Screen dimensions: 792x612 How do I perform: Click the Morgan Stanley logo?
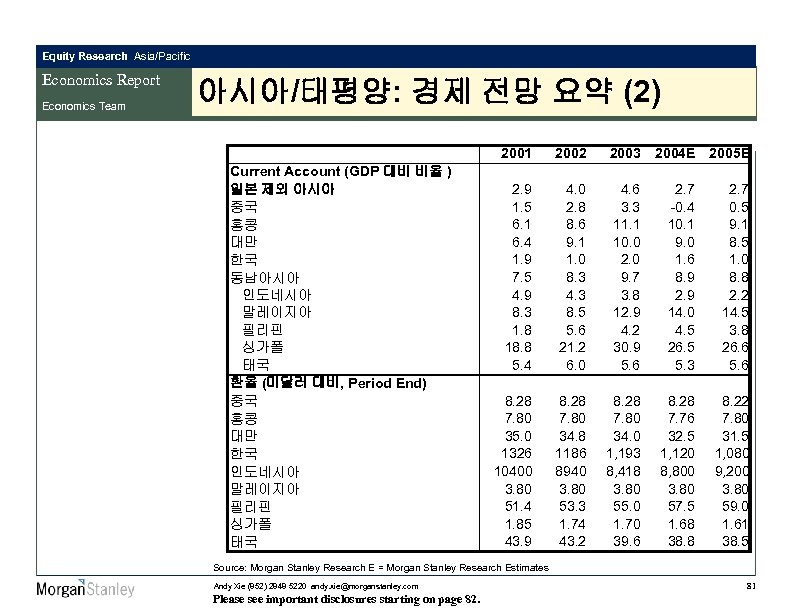(85, 588)
